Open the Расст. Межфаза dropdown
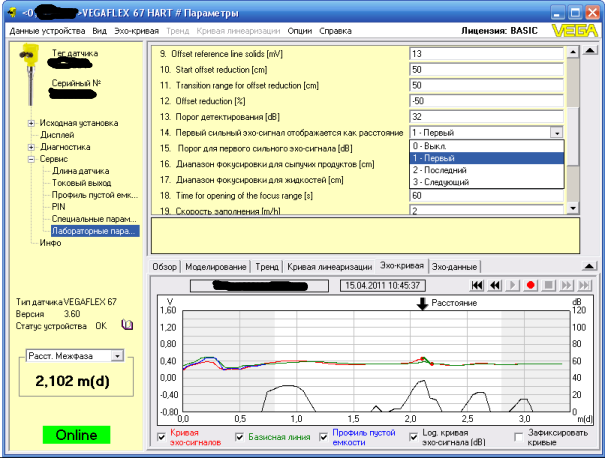The image size is (605, 458). [117, 355]
